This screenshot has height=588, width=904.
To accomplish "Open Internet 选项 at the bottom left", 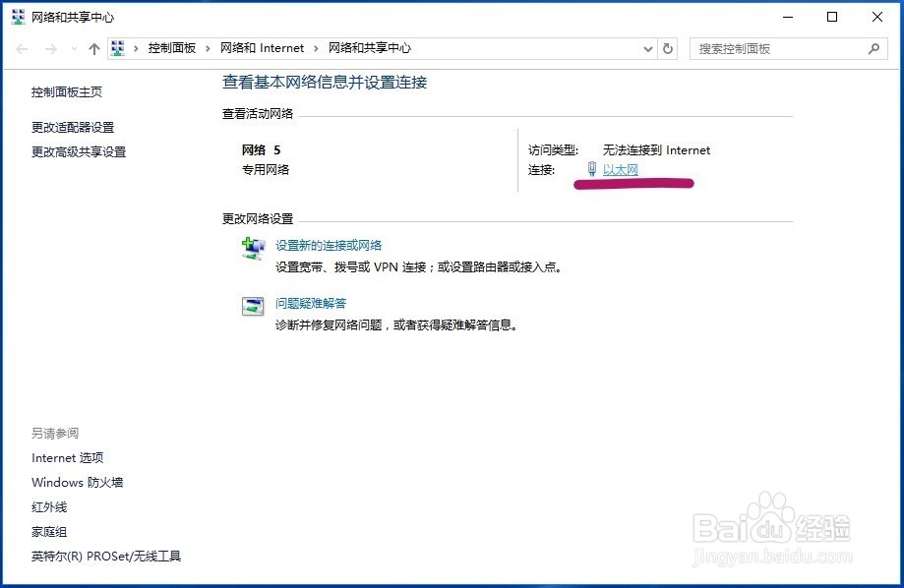I will [x=67, y=457].
